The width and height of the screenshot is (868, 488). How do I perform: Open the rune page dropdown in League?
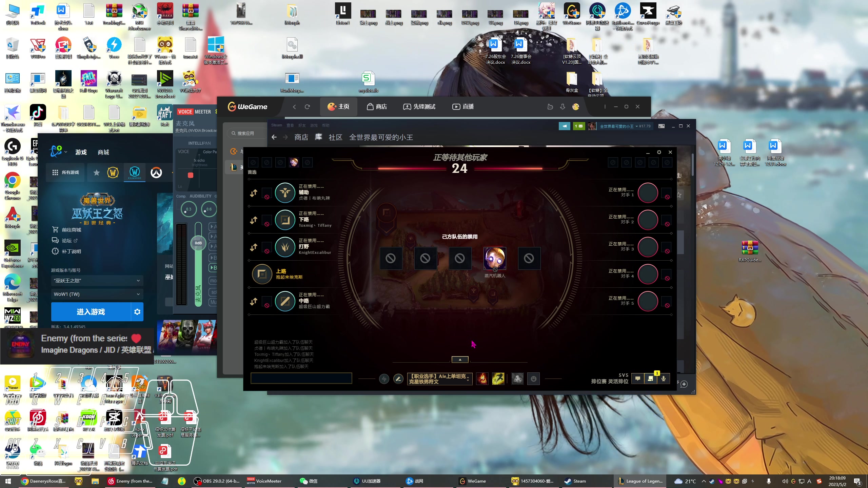pos(439,379)
